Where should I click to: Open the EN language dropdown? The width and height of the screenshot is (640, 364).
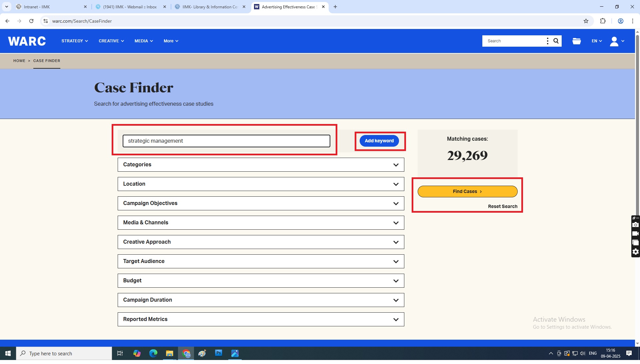[596, 41]
